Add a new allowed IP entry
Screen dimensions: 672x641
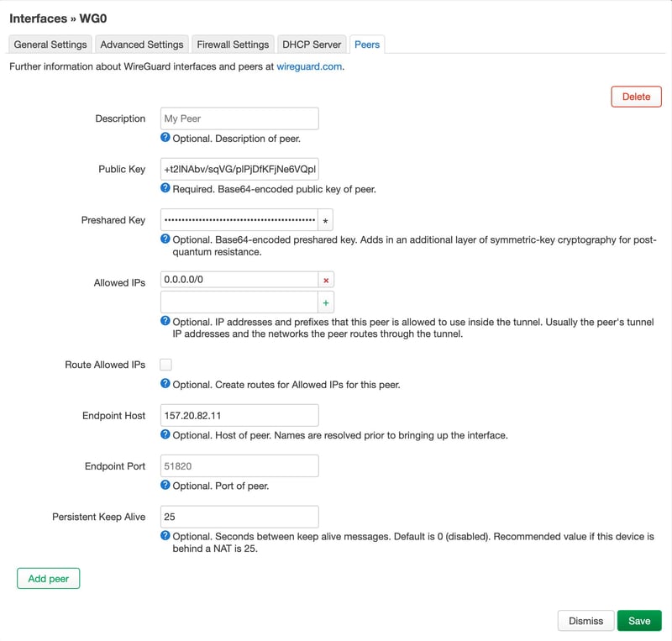pyautogui.click(x=326, y=302)
